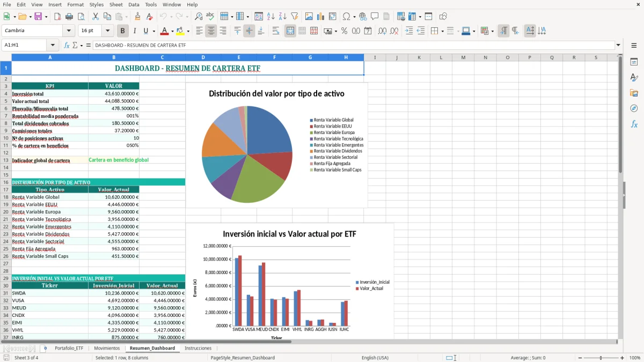Toggle Underline formatting
The height and width of the screenshot is (362, 644).
(x=145, y=31)
